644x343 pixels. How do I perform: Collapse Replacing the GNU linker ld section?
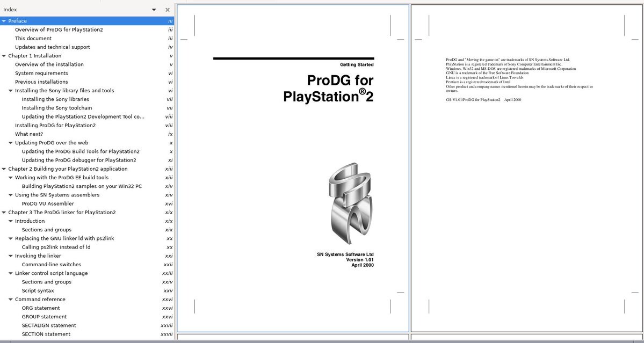11,238
